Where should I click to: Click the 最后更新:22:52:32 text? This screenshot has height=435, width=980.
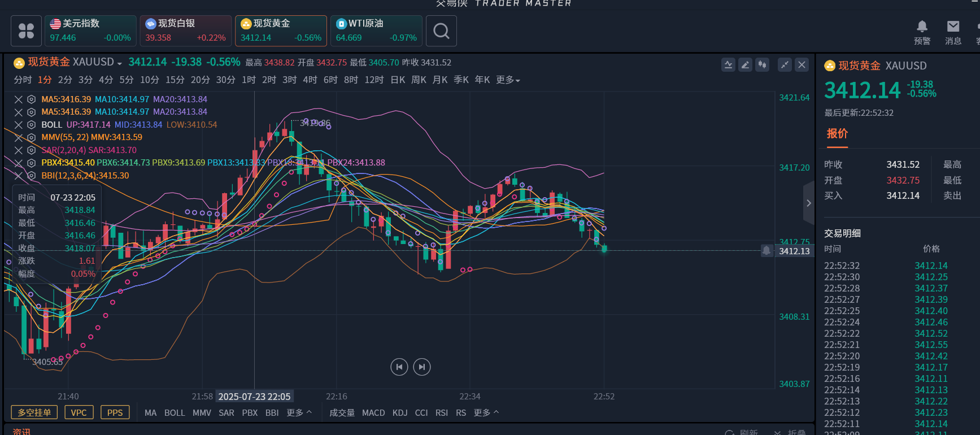[x=859, y=113]
